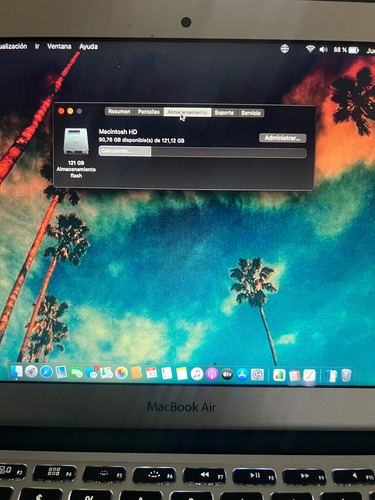
Task: Open Calendar in the Dock
Action: 151,373
